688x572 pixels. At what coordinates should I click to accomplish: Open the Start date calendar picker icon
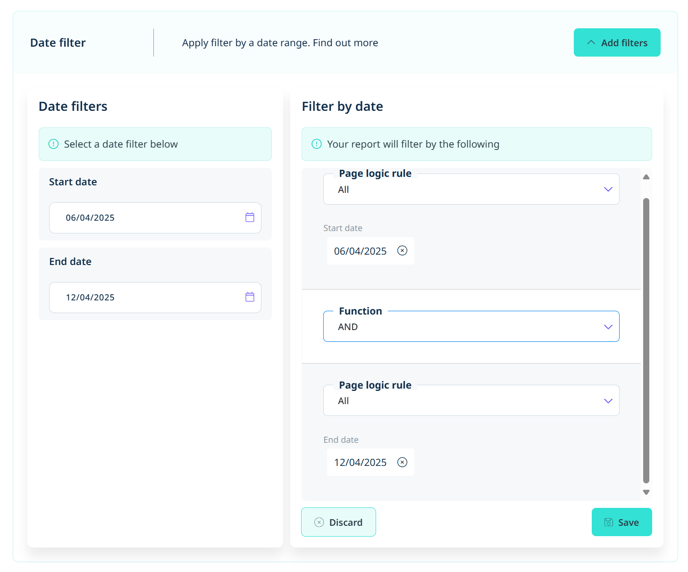click(x=249, y=217)
